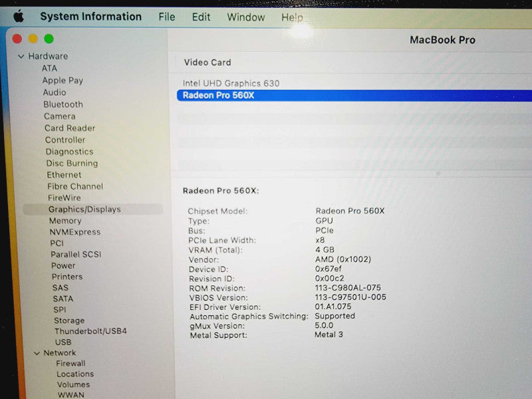Click the Automatic Graphics Switching value Supported
Viewport: 532px width, 399px height.
[x=335, y=316]
